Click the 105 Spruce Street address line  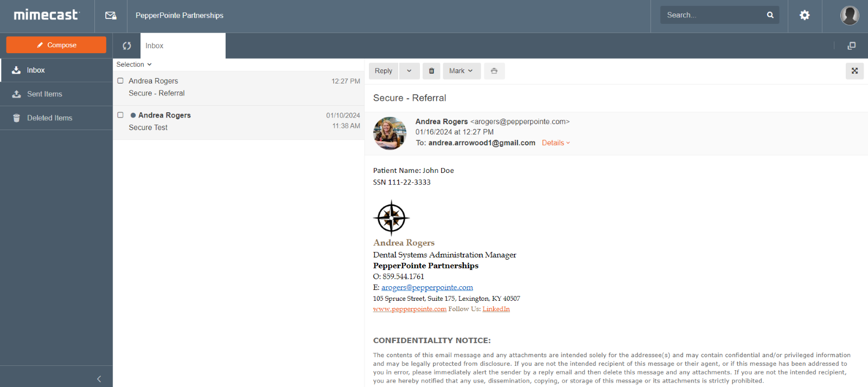point(446,299)
